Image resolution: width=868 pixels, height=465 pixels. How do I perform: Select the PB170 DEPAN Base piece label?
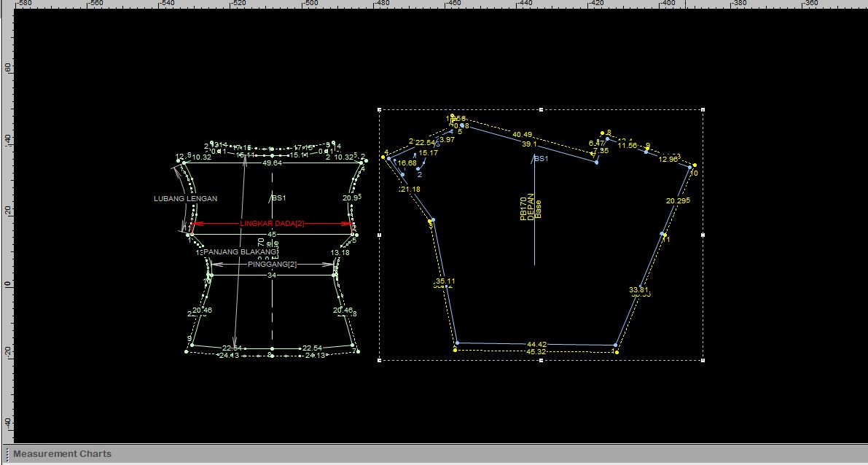[x=531, y=206]
